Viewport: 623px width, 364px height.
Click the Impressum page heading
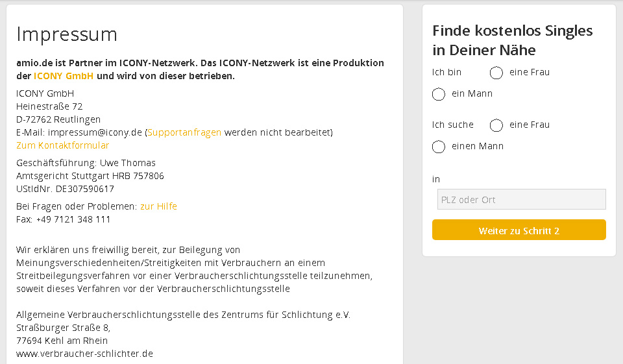click(67, 34)
